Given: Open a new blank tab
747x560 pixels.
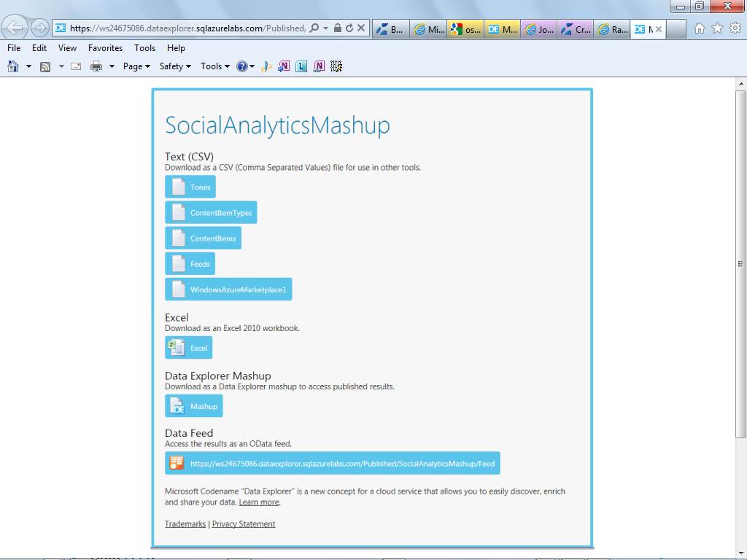Looking at the screenshot, I should [676, 29].
